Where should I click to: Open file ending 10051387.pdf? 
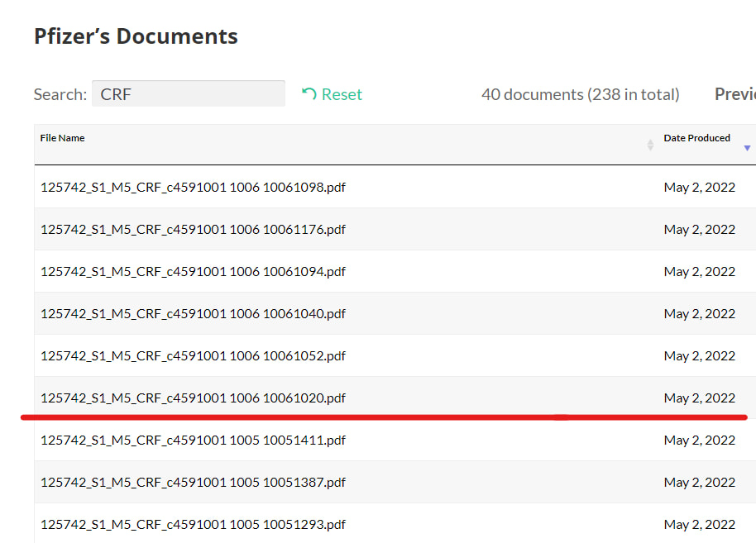193,482
